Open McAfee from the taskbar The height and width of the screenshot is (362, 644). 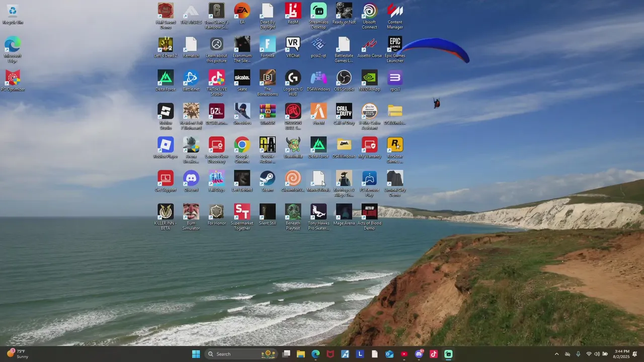pyautogui.click(x=331, y=354)
